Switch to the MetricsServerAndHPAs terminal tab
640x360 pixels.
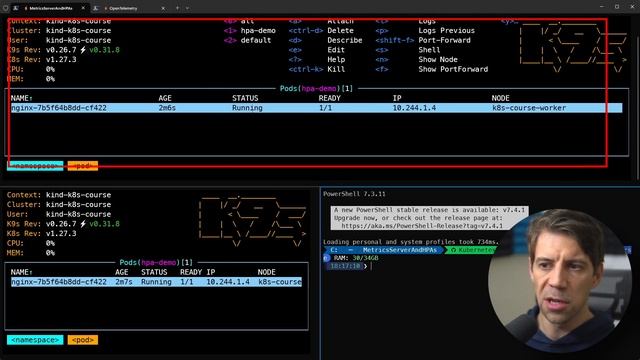[50, 8]
